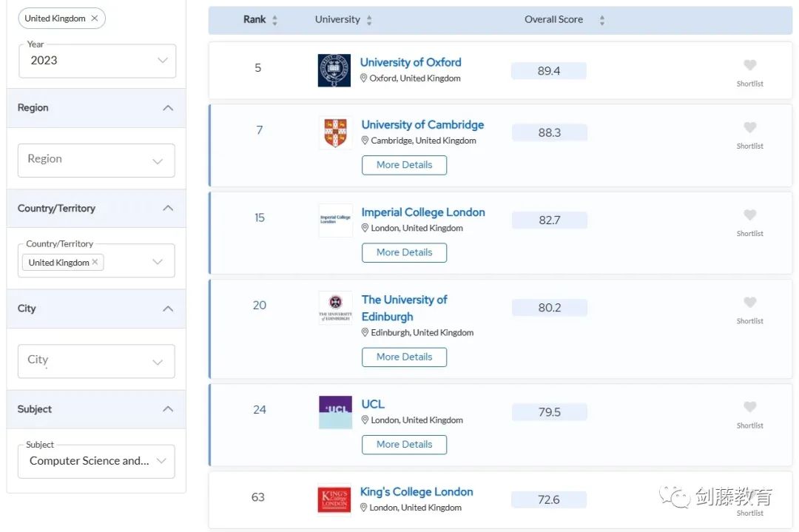Collapse the Subject filter section
Image resolution: width=799 pixels, height=532 pixels.
click(168, 409)
